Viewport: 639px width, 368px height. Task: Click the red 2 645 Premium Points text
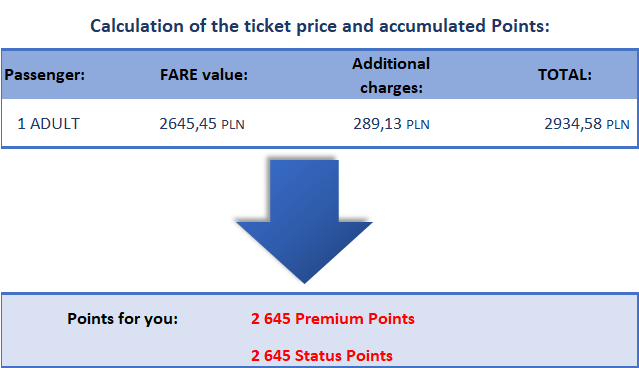pos(333,319)
